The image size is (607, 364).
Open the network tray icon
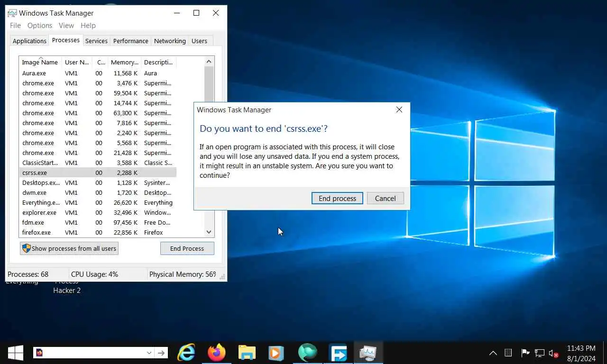coord(539,353)
